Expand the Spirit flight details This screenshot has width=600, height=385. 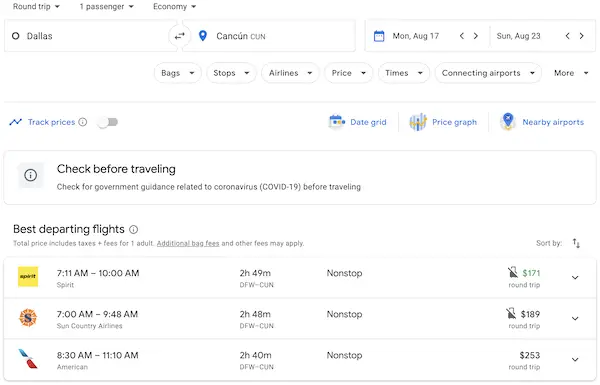tap(575, 277)
